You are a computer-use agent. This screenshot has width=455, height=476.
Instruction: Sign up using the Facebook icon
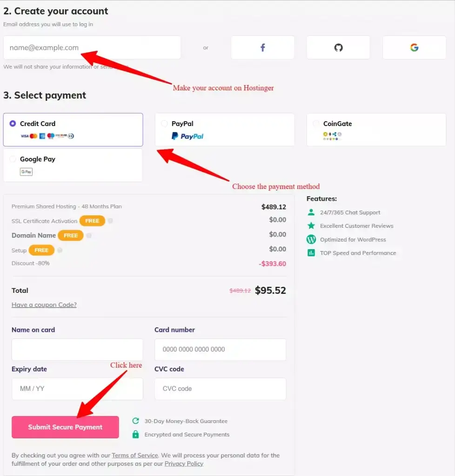pos(262,47)
